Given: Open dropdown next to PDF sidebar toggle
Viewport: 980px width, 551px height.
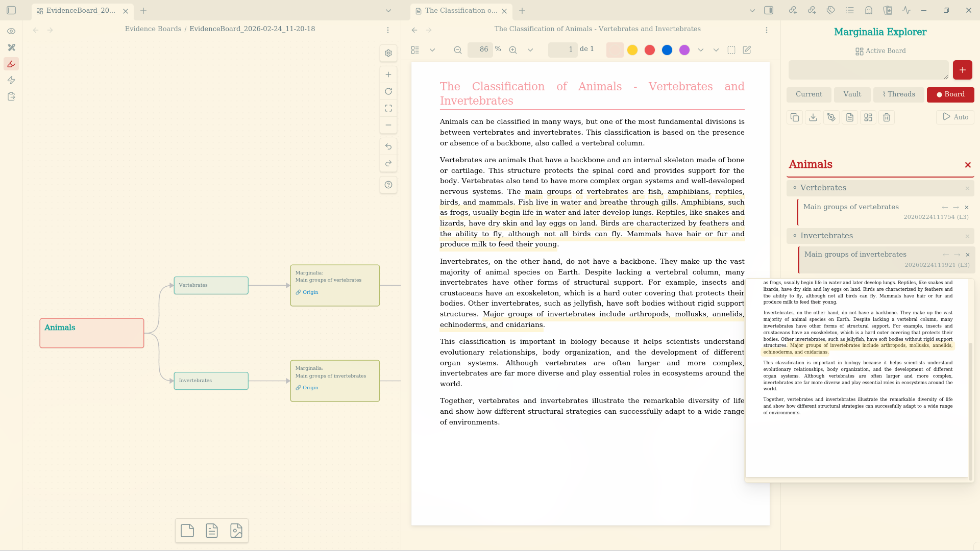Looking at the screenshot, I should 432,50.
